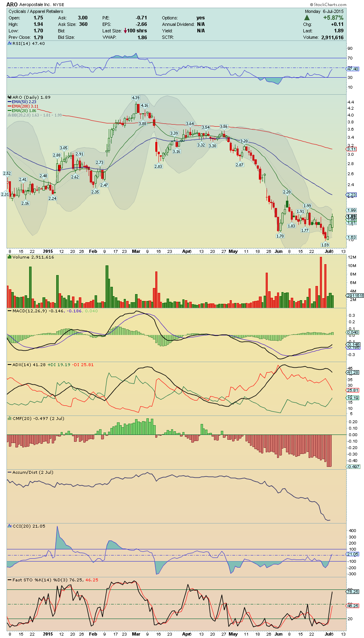Click the 2.52 price label at left edge
Screen dimensions: 364x638
pos(7,173)
